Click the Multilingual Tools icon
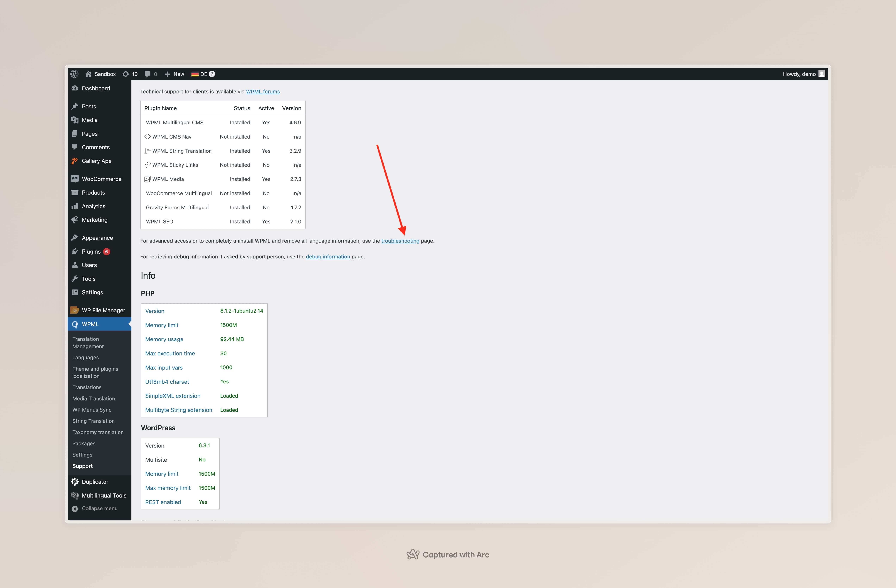 pyautogui.click(x=74, y=495)
